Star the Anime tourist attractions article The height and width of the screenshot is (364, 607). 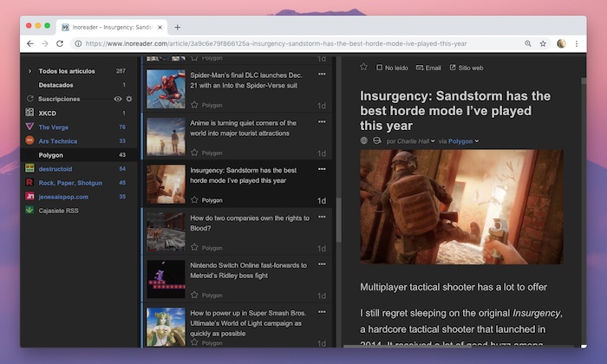click(x=194, y=153)
